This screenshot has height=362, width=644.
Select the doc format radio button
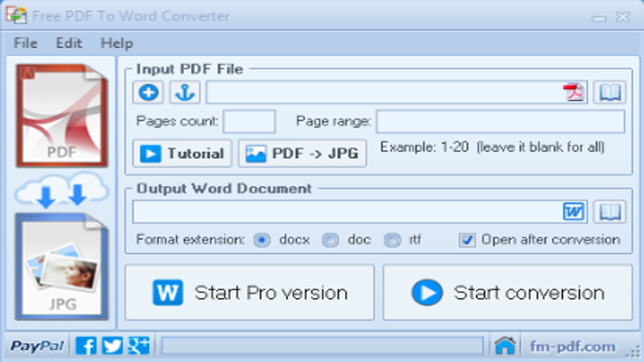tap(330, 240)
